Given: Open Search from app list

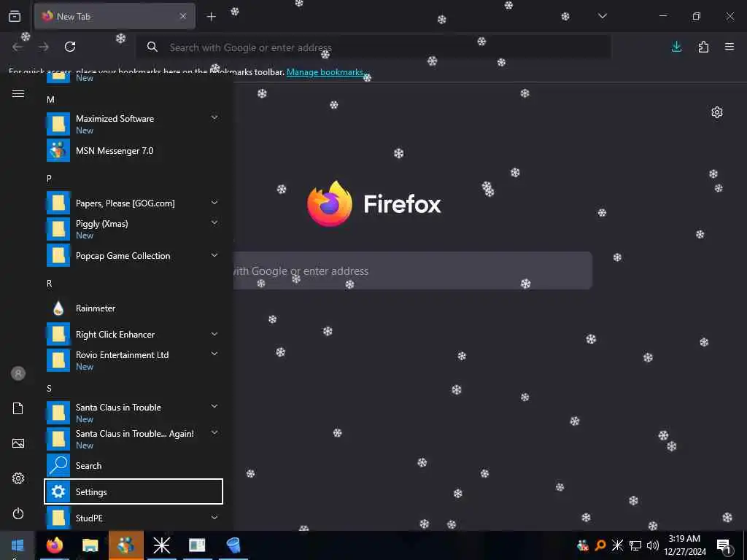Looking at the screenshot, I should (x=133, y=465).
